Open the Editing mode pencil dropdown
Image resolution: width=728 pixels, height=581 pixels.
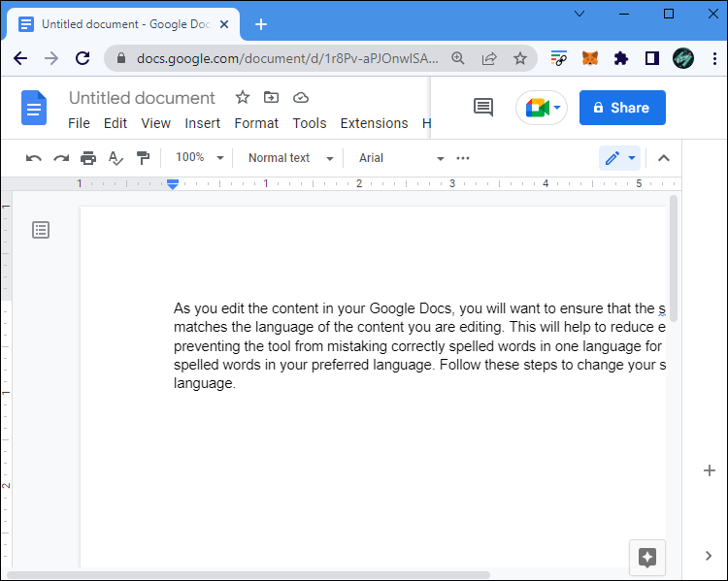click(x=620, y=158)
